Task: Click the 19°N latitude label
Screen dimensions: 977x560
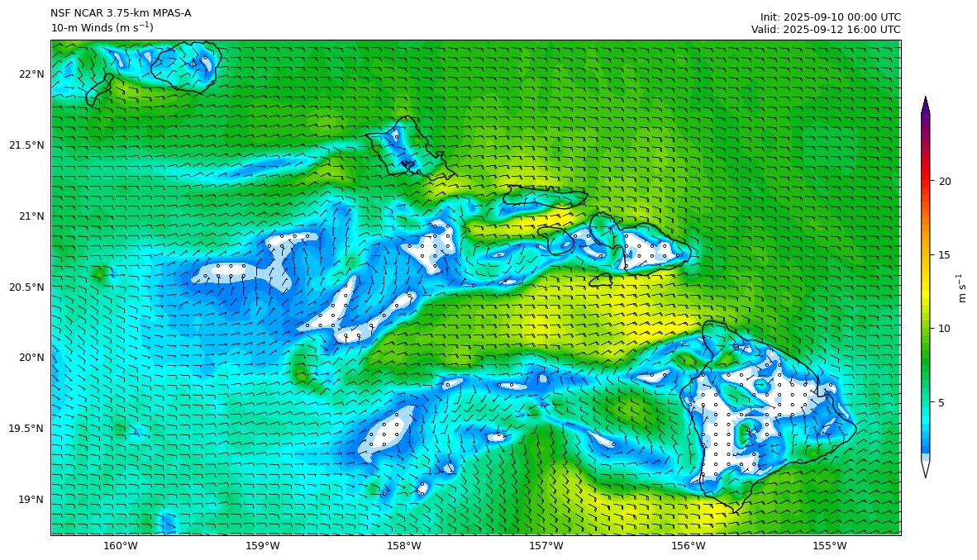Action: point(31,500)
